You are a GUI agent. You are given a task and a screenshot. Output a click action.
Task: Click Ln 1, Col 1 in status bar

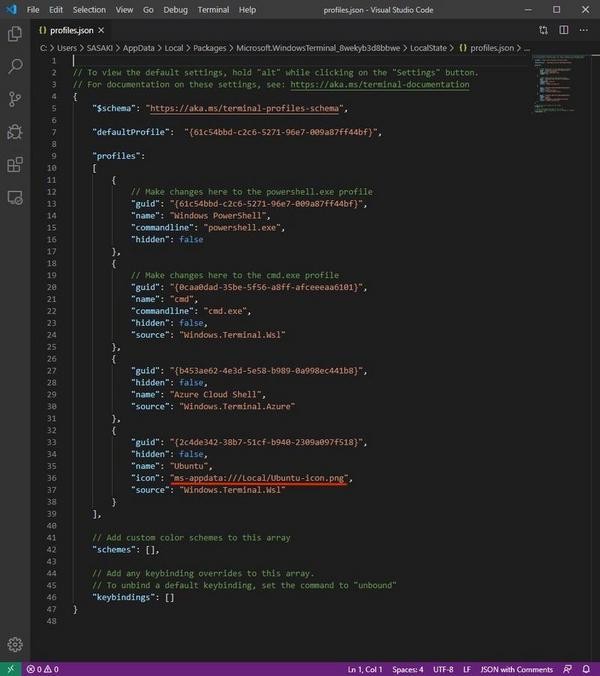coord(365,669)
